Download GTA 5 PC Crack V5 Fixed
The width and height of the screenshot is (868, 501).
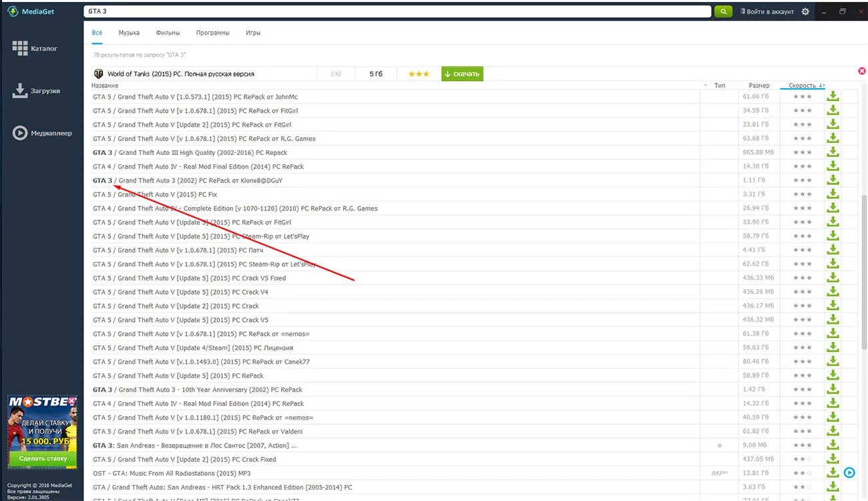point(833,278)
